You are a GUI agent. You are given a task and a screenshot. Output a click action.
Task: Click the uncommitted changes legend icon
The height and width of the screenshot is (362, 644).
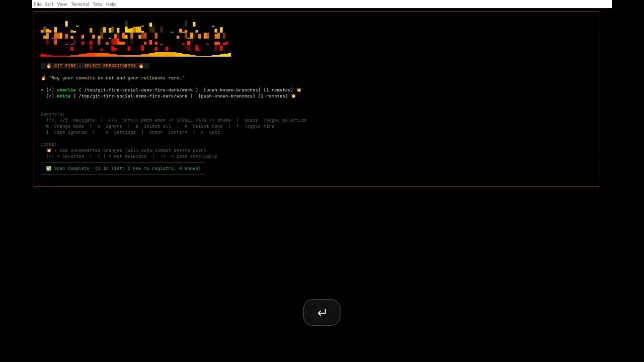49,150
